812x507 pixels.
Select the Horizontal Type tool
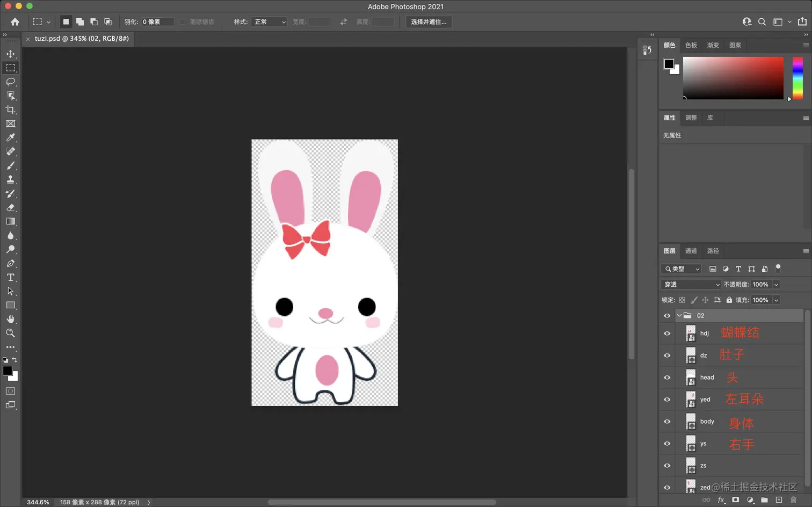point(11,277)
